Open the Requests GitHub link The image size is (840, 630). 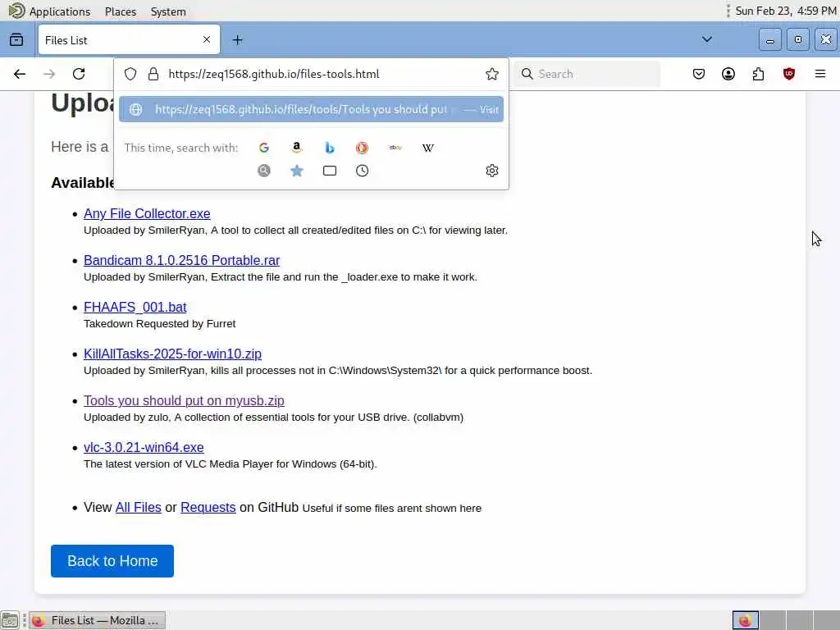pos(208,507)
